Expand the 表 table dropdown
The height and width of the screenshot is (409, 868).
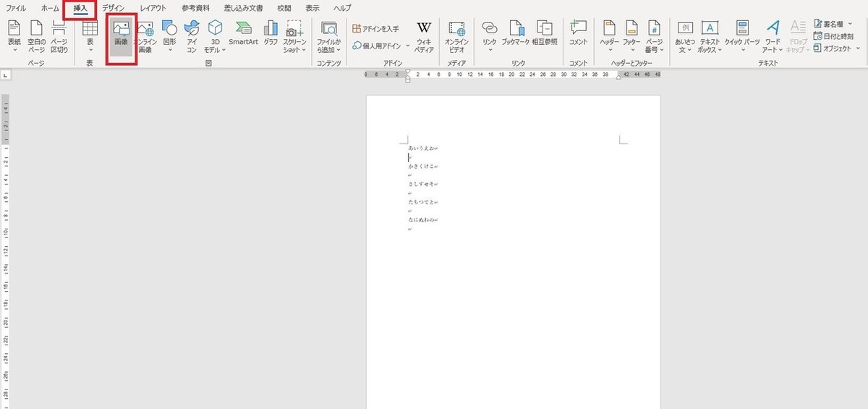click(x=90, y=36)
